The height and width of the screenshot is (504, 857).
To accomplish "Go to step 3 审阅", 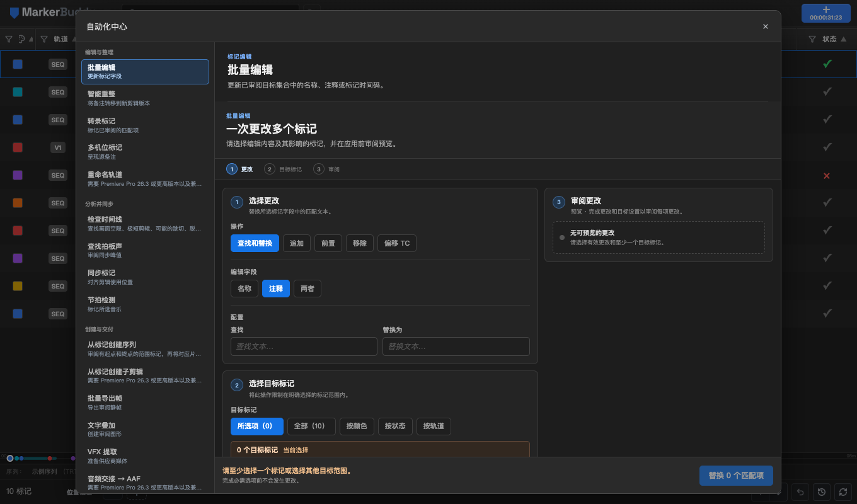I will click(327, 169).
